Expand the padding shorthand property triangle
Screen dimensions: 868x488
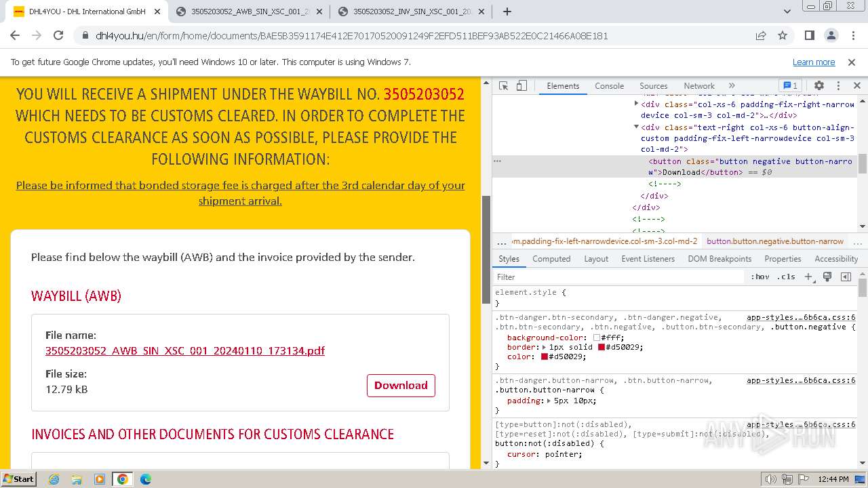pos(549,401)
